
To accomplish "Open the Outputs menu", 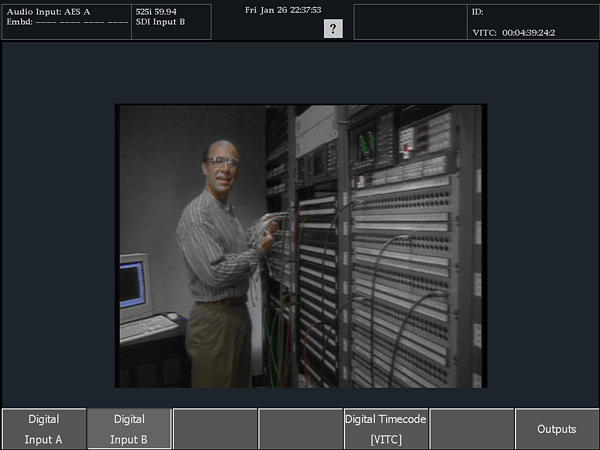I will (557, 429).
